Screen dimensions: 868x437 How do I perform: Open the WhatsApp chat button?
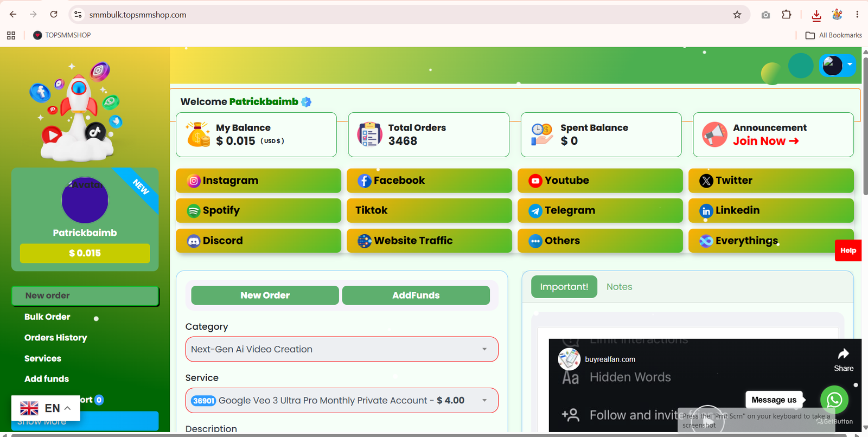click(834, 400)
